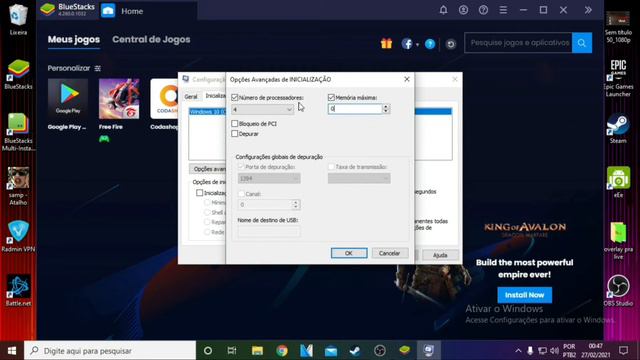Open OBS Studio desktop icon

[x=618, y=290]
